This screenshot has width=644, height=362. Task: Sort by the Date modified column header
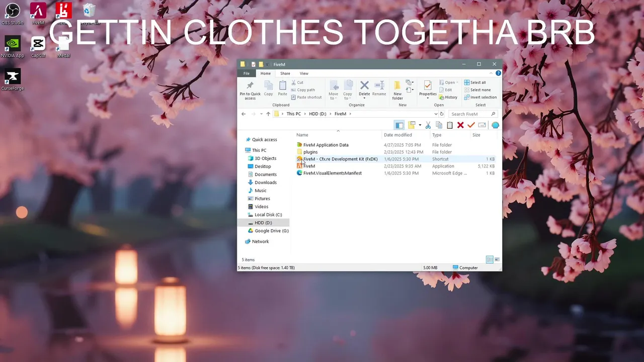click(x=406, y=135)
